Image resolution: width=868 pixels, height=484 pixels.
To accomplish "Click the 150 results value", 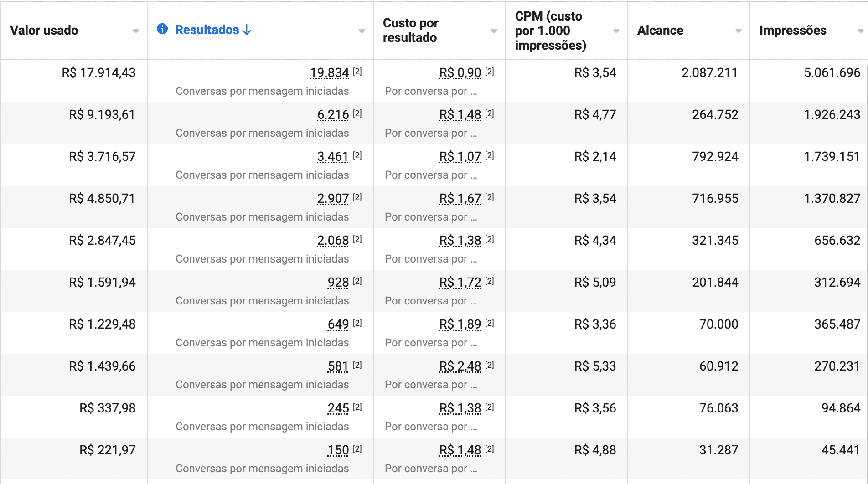I will [x=338, y=450].
